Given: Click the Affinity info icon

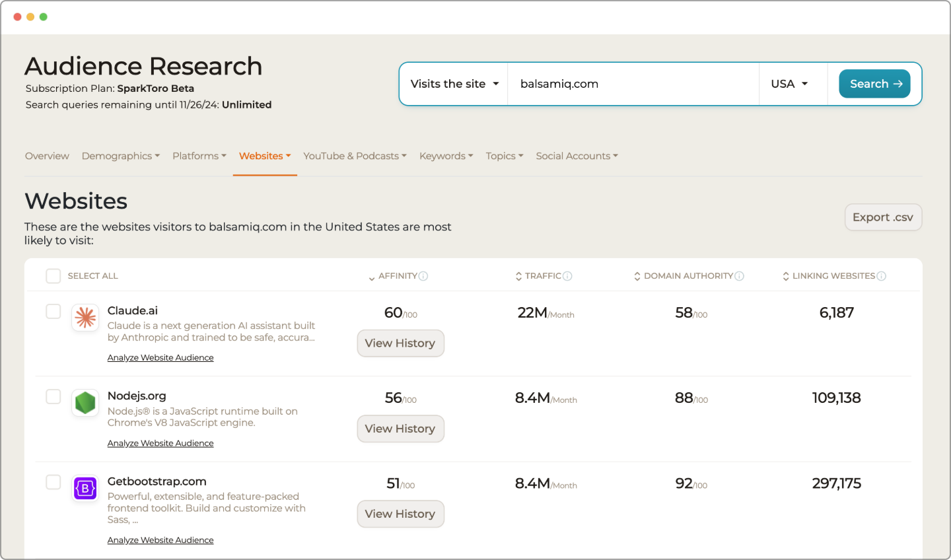Looking at the screenshot, I should point(423,276).
